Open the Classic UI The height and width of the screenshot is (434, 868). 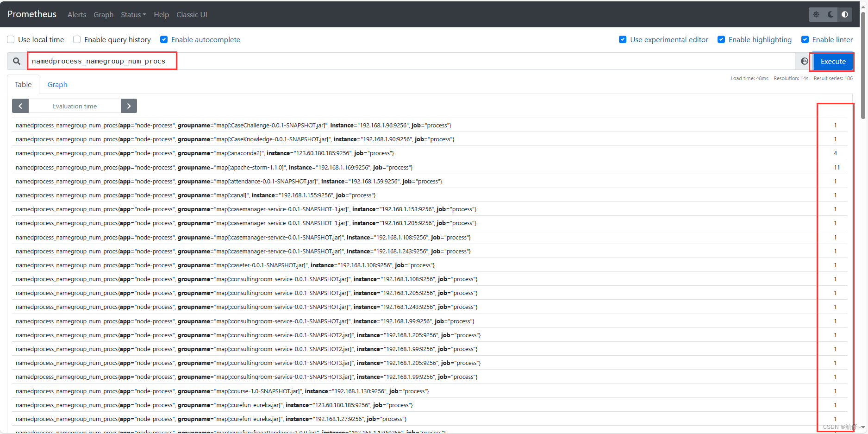(192, 14)
